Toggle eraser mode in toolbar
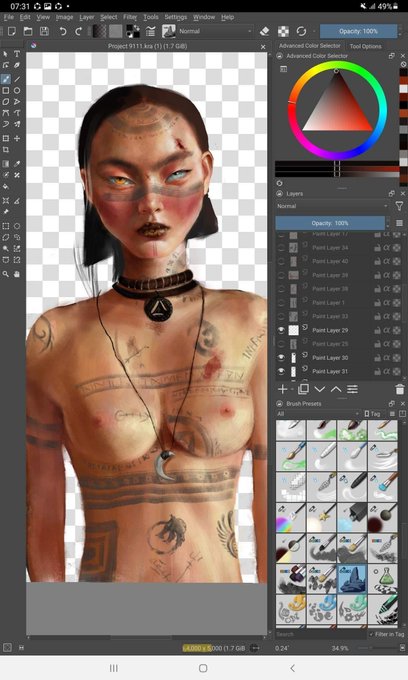This screenshot has width=408, height=680. pos(264,31)
